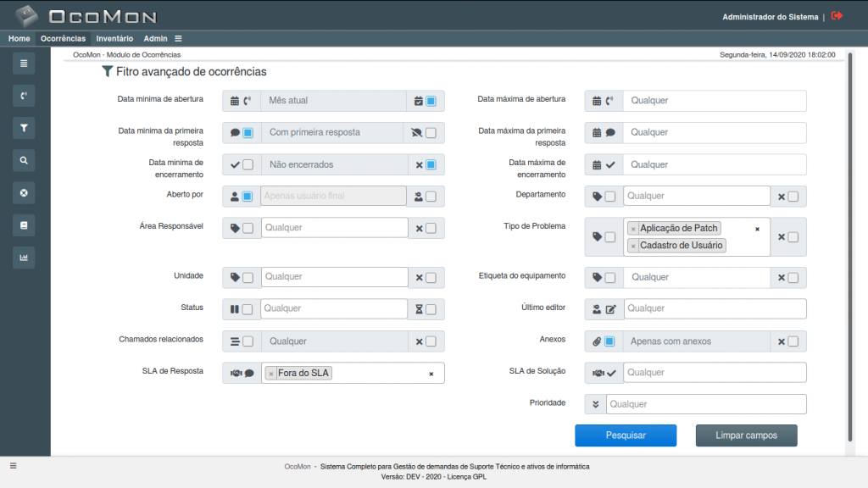Image resolution: width=868 pixels, height=488 pixels.
Task: Remove the Aplicação de Patch tag
Action: click(633, 229)
